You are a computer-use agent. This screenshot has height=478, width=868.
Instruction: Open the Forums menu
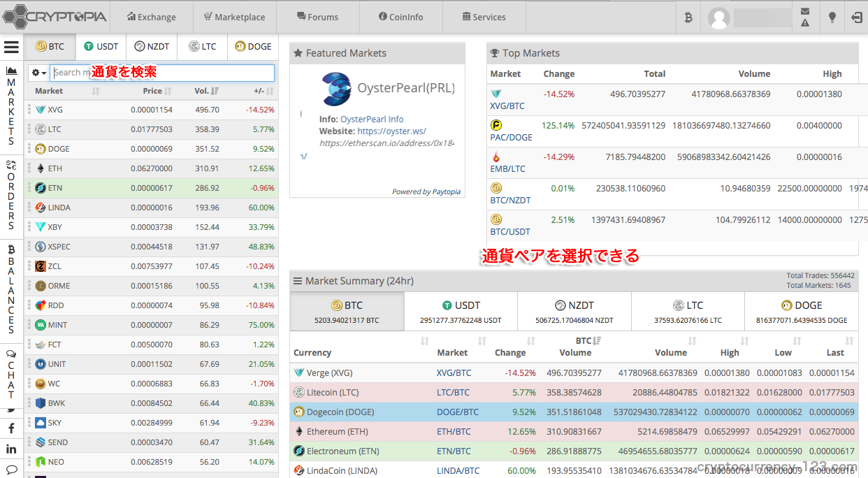(x=317, y=17)
